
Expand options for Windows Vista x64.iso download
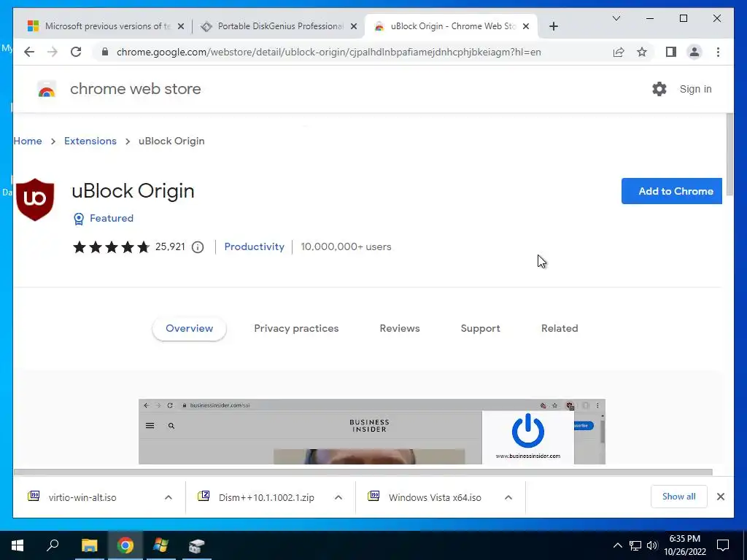[x=508, y=497]
